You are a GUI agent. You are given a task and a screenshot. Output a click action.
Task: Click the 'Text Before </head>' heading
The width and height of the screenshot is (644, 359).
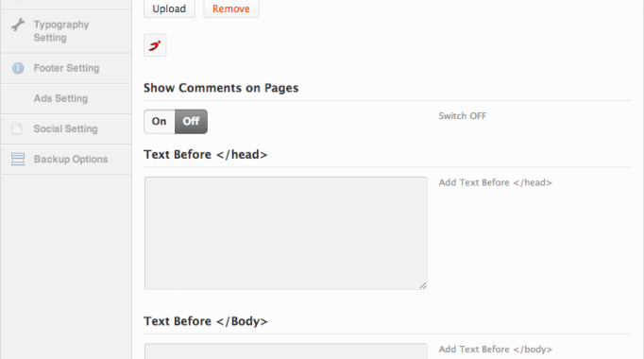tap(205, 154)
